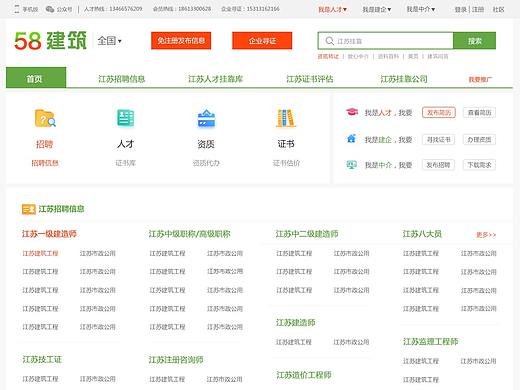This screenshot has height=390, width=520.
Task: Expand the 我是中介 top menu
Action: (421, 9)
